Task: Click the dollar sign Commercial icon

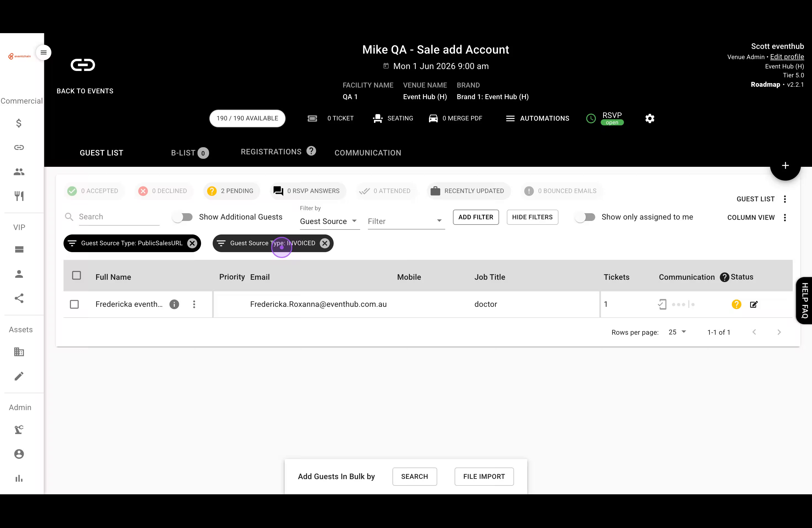Action: point(19,123)
